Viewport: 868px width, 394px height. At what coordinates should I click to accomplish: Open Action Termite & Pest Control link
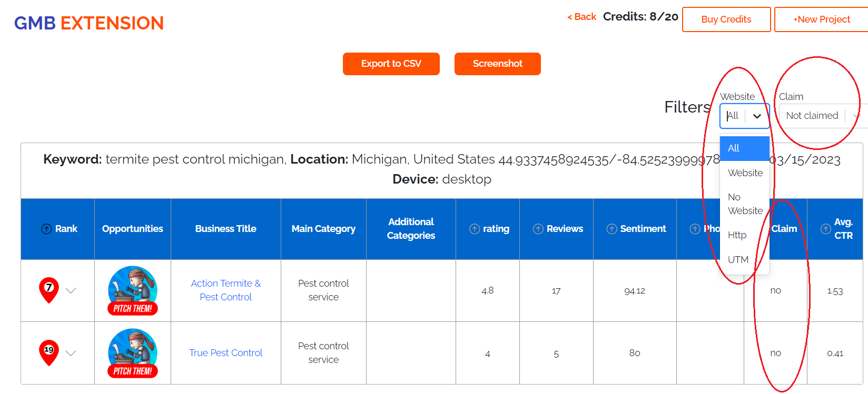click(x=226, y=290)
